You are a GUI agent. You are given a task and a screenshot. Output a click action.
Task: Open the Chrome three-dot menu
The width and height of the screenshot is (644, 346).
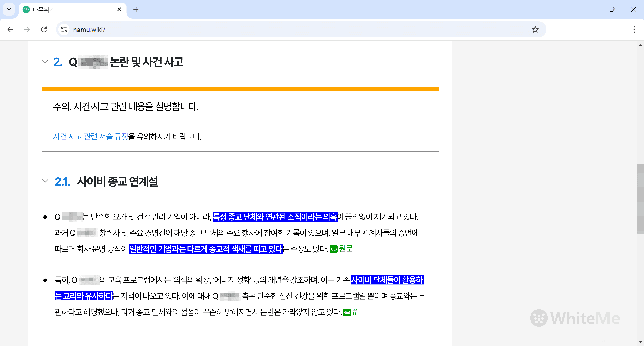pyautogui.click(x=634, y=30)
